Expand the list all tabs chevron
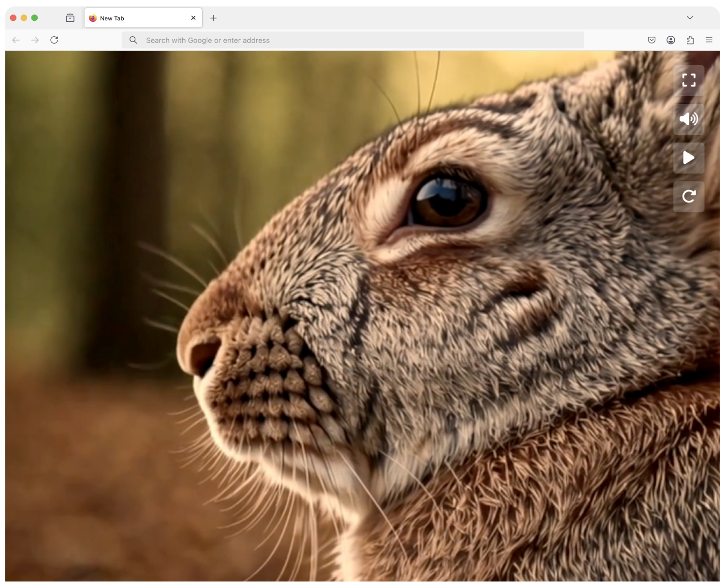725x588 pixels. point(690,18)
